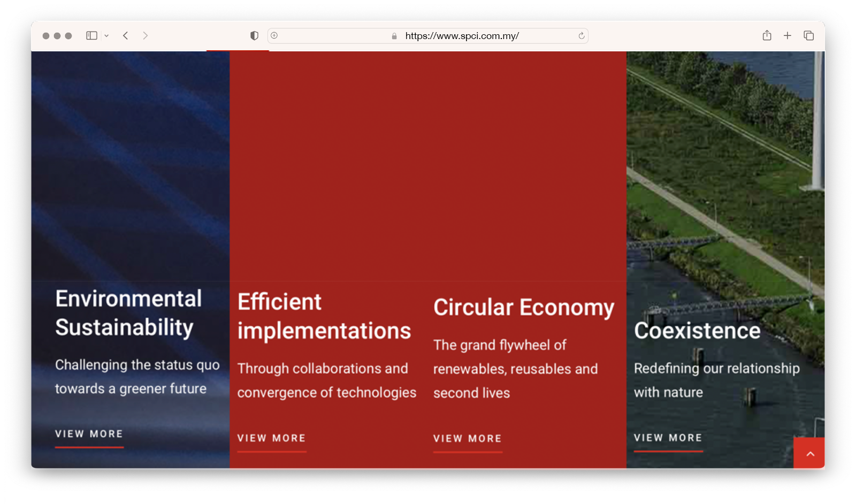
Task: Select the Circular Economy heading
Action: (x=524, y=308)
